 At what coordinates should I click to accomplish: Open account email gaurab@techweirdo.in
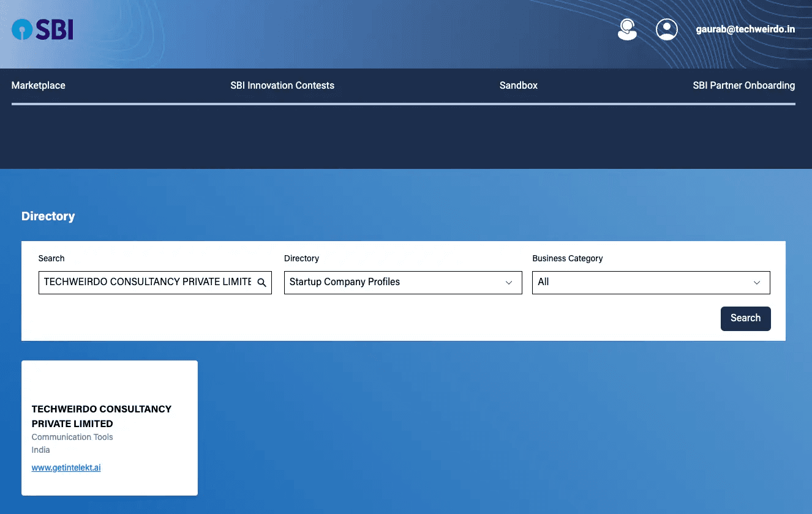tap(745, 29)
